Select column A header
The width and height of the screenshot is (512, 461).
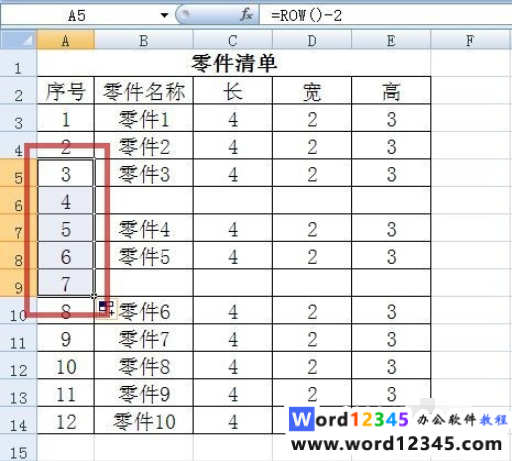66,40
